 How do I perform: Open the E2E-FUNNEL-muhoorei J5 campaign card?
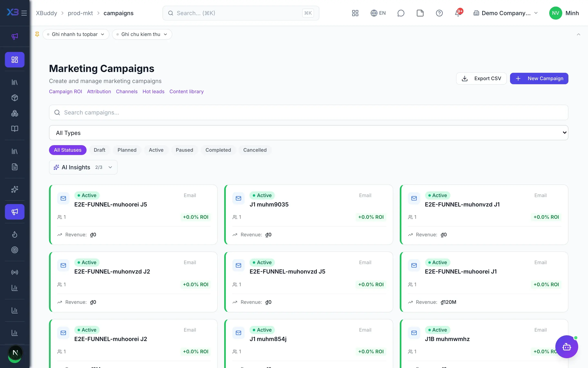(133, 215)
